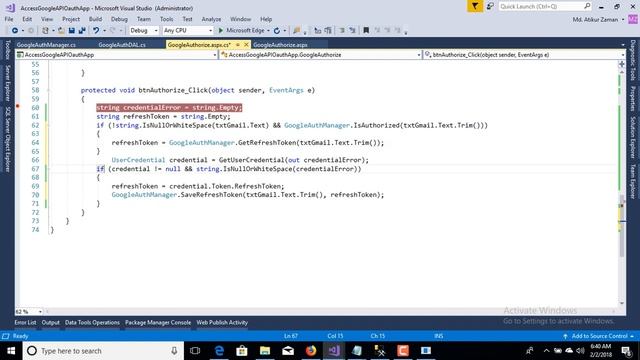Switch to GoogleAuthorize.aspx tab
Screen dimensions: 640x360
coord(280,45)
